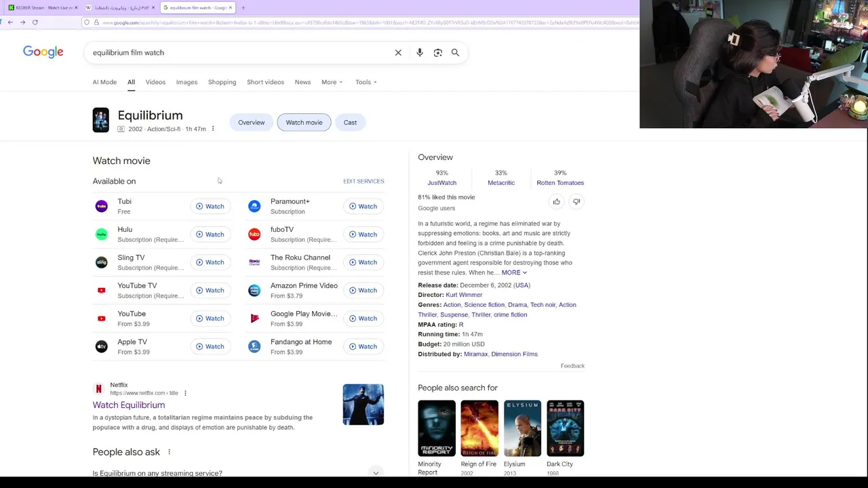Screen dimensions: 868x488
Task: Click the Watch movie chip
Action: point(304,123)
